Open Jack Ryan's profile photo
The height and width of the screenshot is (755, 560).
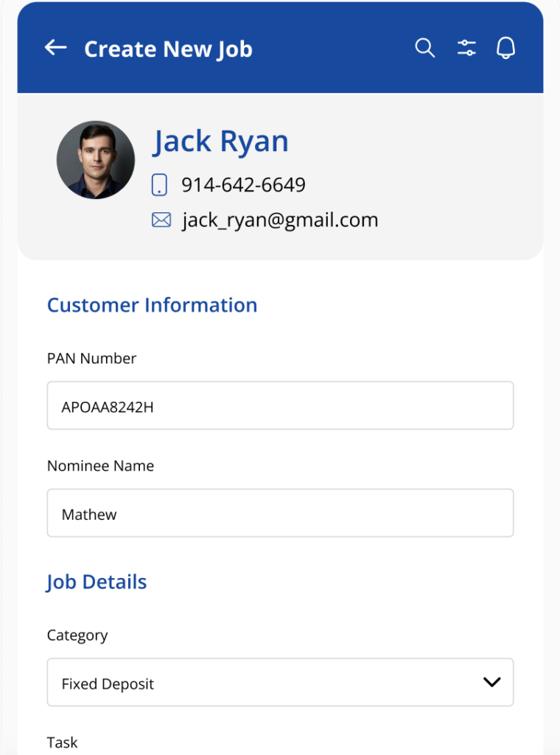point(96,160)
